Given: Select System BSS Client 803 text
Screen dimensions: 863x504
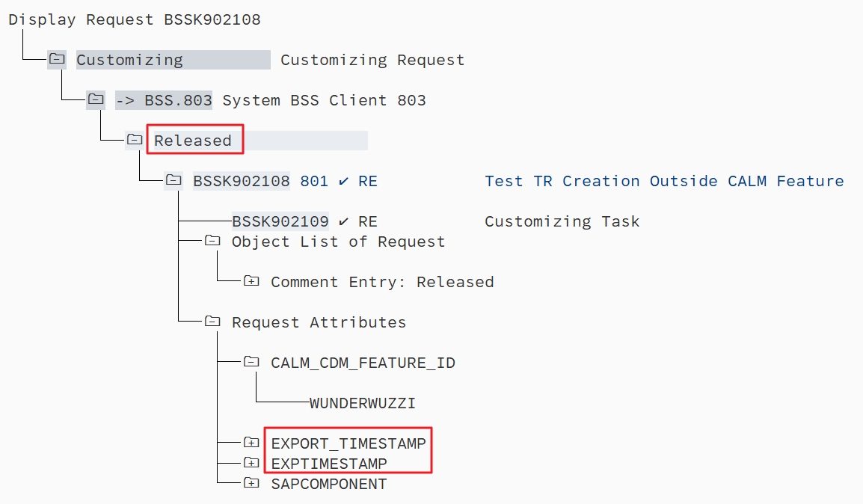Looking at the screenshot, I should point(324,100).
